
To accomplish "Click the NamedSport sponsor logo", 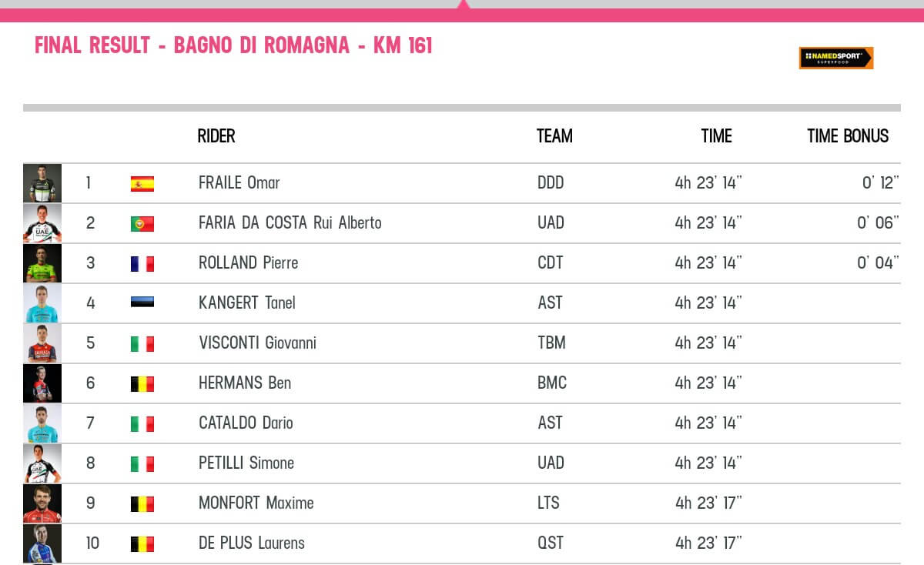I will click(835, 59).
